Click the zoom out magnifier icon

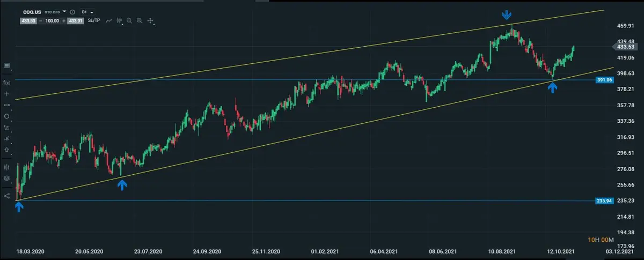[x=130, y=21]
